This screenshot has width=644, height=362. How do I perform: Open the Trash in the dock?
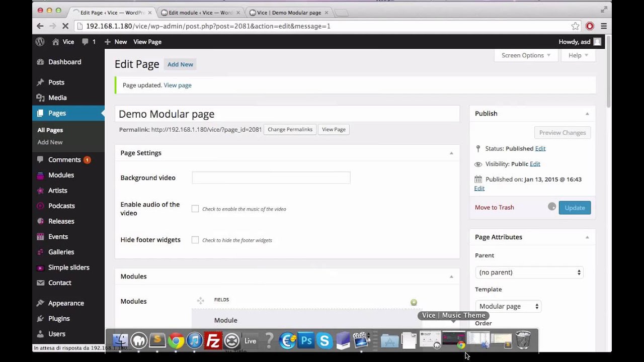coord(523,340)
